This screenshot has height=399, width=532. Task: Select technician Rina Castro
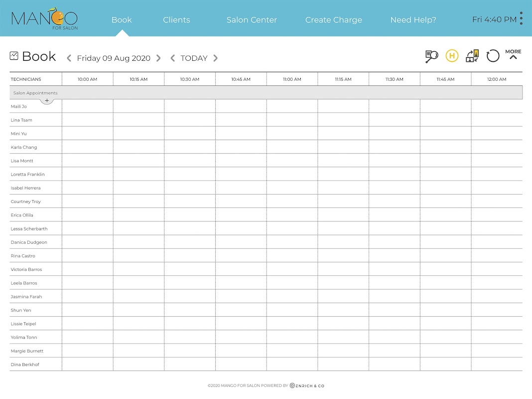pos(23,256)
